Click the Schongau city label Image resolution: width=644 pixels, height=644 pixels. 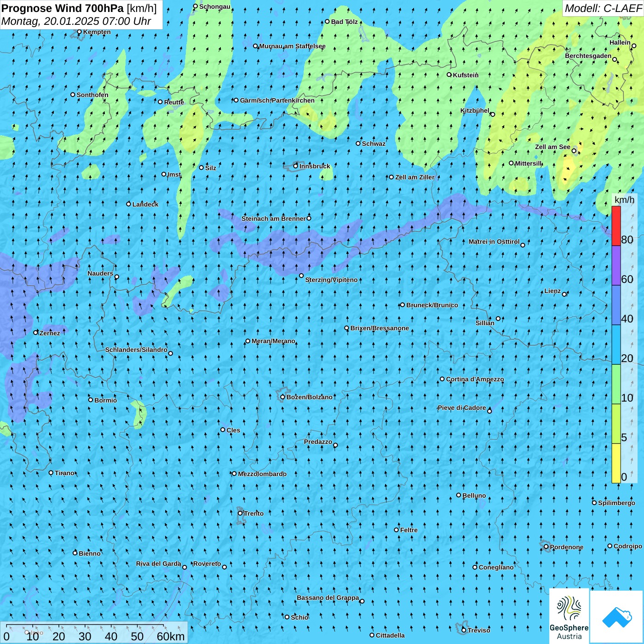pyautogui.click(x=214, y=6)
